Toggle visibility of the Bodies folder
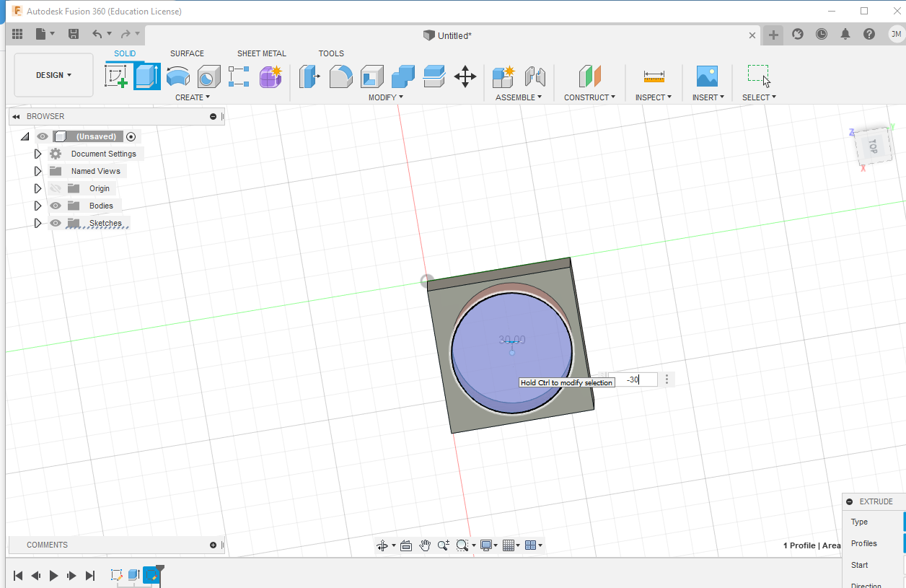Image resolution: width=906 pixels, height=588 pixels. tap(56, 206)
